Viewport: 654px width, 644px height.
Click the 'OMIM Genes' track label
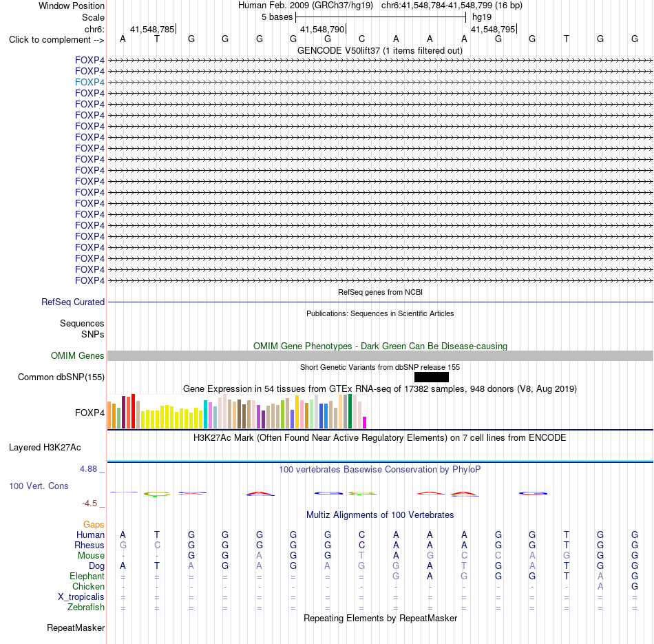tap(78, 355)
